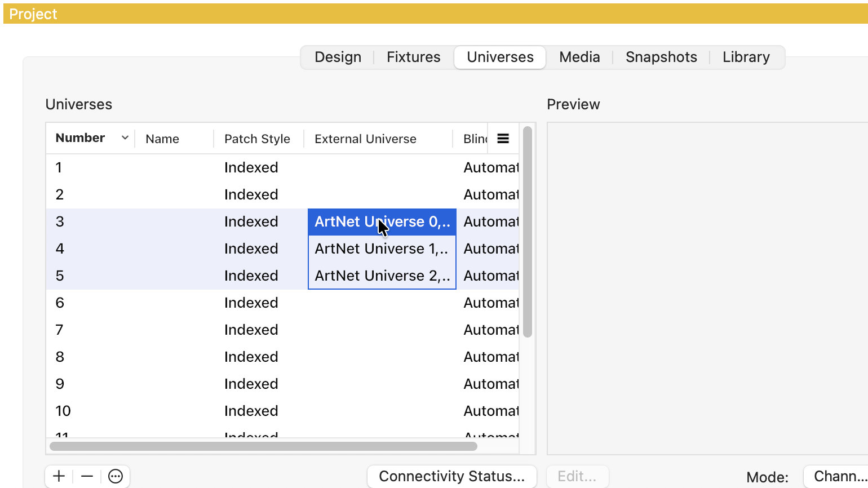Select universe row number 8
Screen dimensions: 868x488
pos(60,357)
